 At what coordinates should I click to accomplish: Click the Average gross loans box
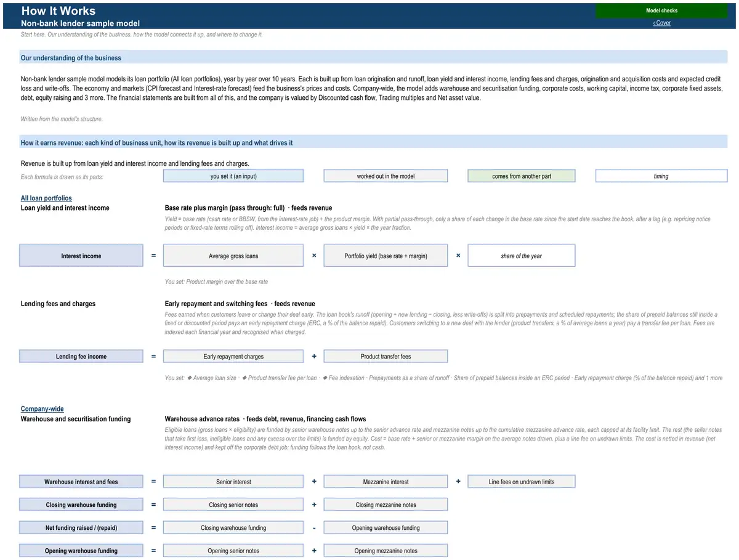(233, 256)
